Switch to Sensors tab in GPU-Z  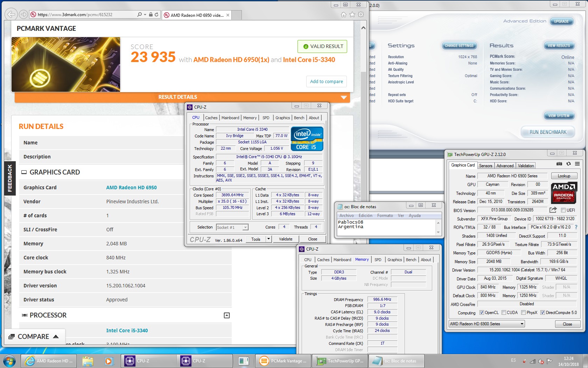click(x=485, y=166)
